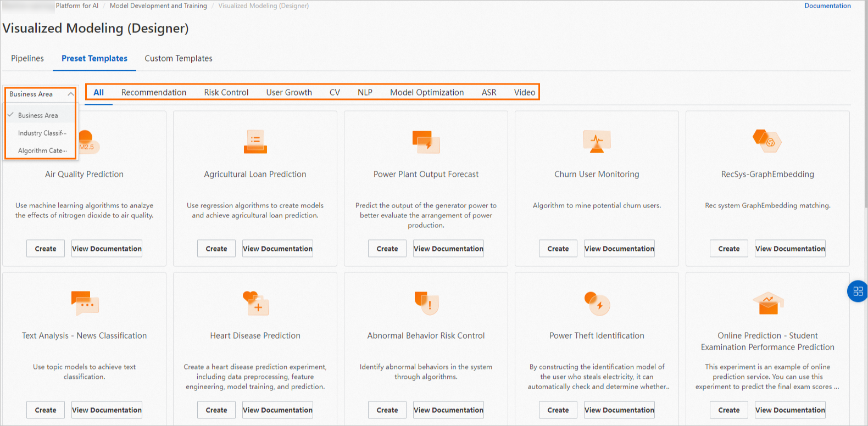The image size is (868, 426).
Task: Create Power Theft Identification pipeline
Action: click(558, 410)
